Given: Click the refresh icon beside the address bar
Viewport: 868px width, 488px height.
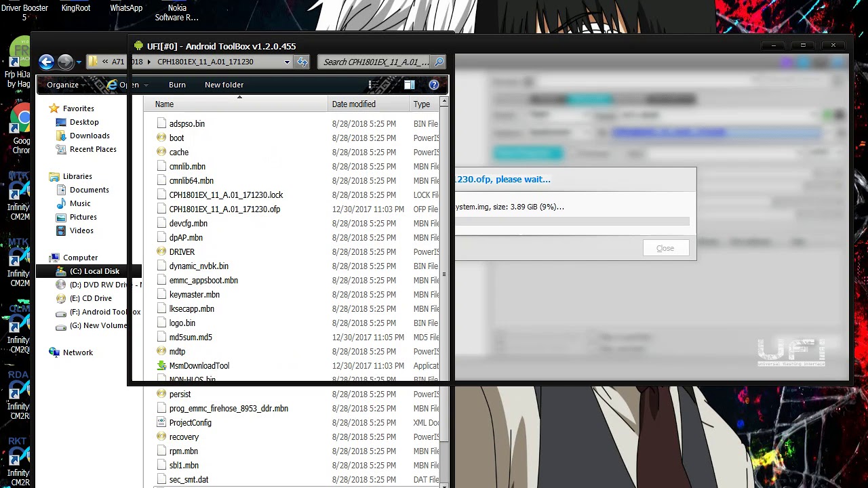Looking at the screenshot, I should click(x=302, y=62).
